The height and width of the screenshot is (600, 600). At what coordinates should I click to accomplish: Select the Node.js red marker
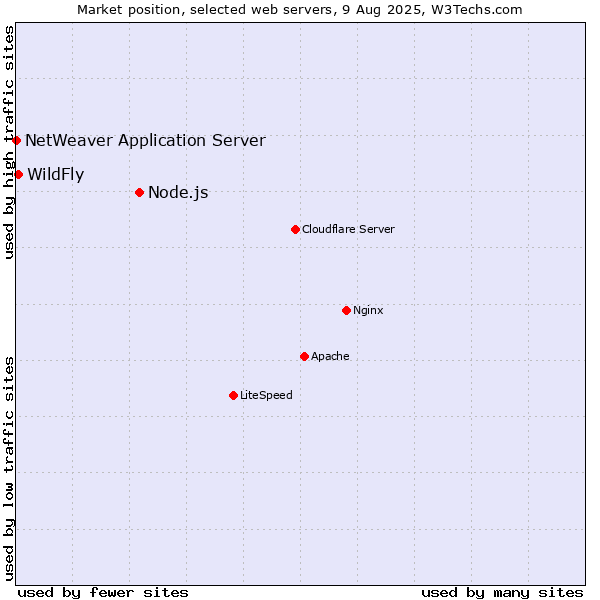point(140,192)
